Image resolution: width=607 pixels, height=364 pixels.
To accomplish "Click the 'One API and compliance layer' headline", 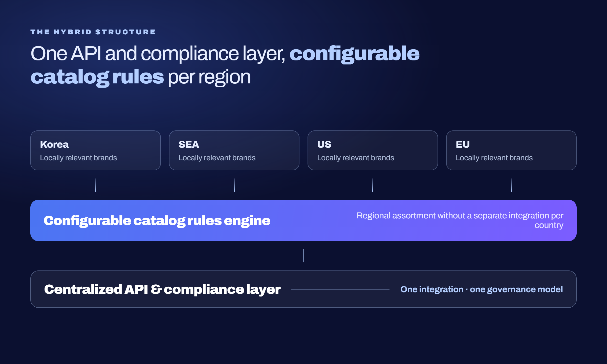I will click(225, 65).
